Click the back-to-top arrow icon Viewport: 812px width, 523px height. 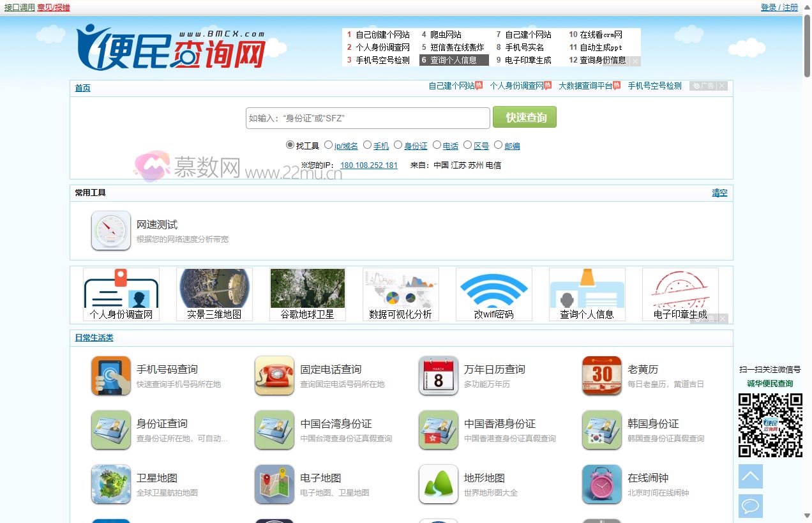click(x=750, y=476)
